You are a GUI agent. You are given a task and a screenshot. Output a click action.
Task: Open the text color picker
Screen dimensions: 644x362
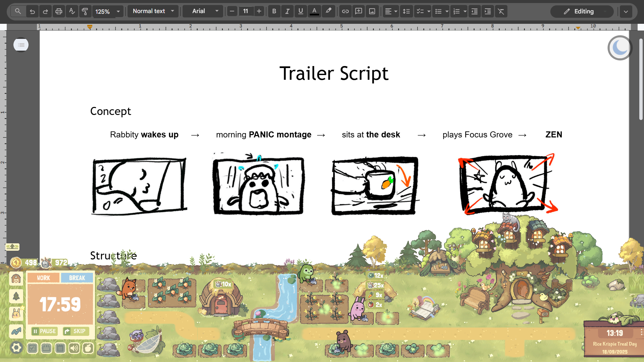tap(314, 11)
